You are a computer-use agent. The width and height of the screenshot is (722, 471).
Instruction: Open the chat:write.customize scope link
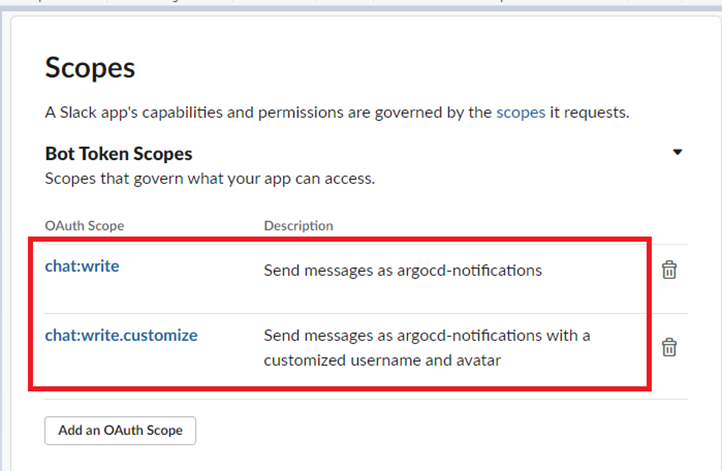pyautogui.click(x=121, y=335)
